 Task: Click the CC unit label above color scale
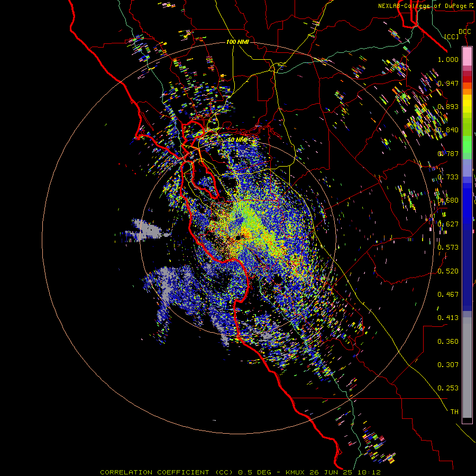click(451, 36)
